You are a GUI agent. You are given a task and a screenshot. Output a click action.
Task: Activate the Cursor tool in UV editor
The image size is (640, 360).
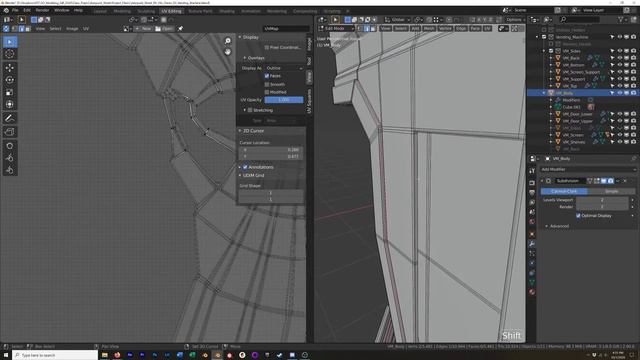(10, 54)
